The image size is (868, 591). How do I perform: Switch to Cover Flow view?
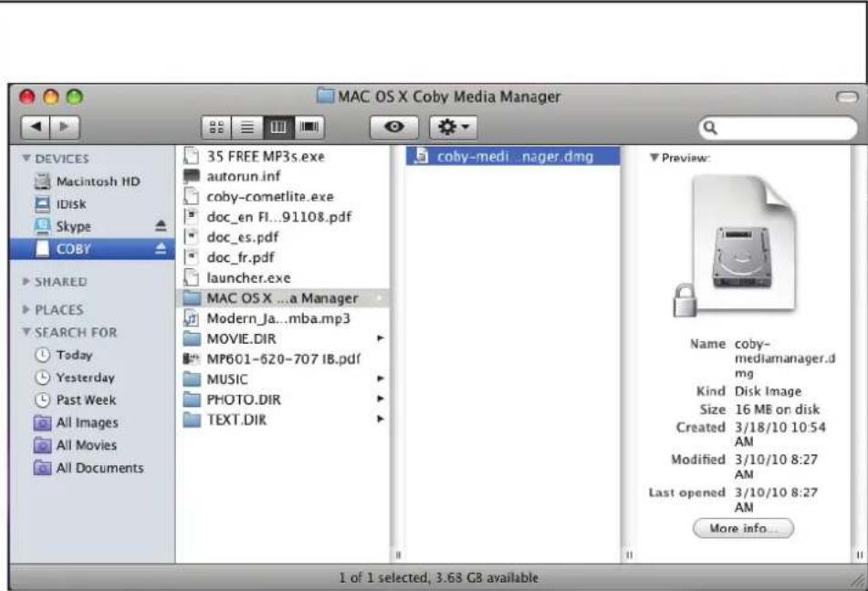click(309, 128)
